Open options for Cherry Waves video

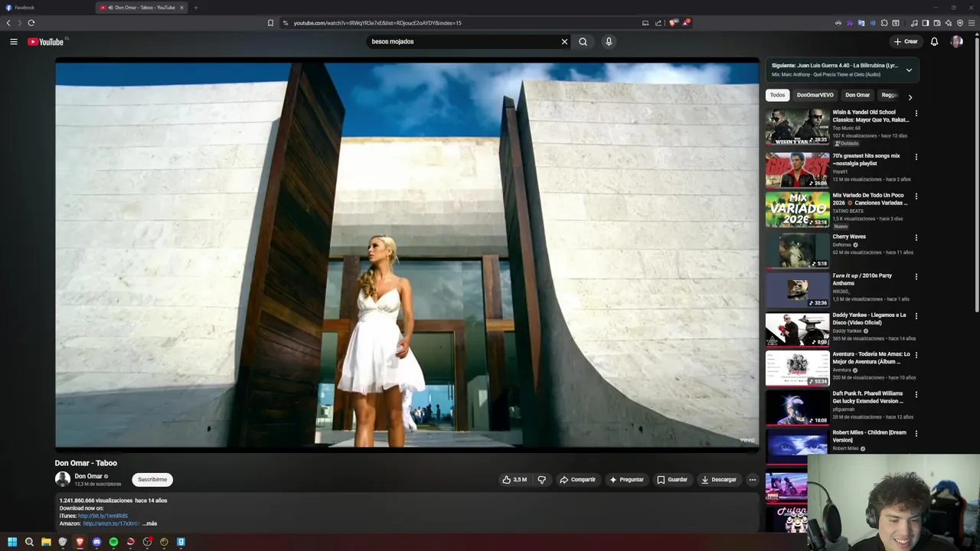tap(916, 237)
